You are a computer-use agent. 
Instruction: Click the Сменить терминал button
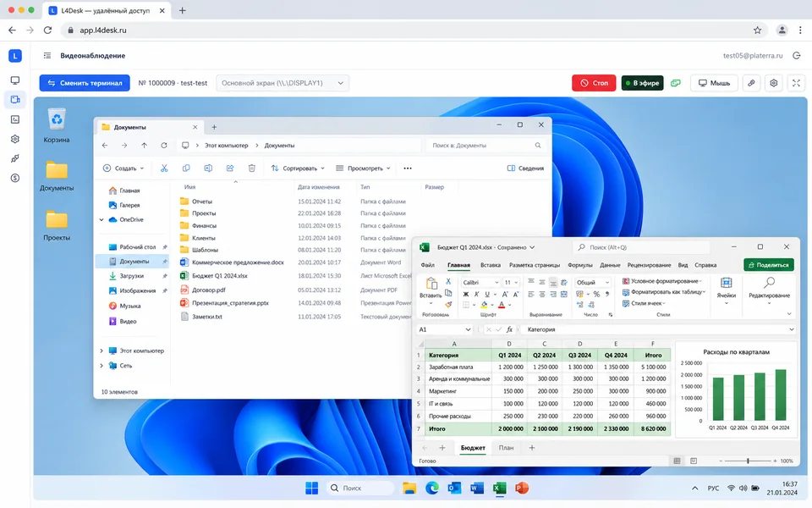pos(85,83)
